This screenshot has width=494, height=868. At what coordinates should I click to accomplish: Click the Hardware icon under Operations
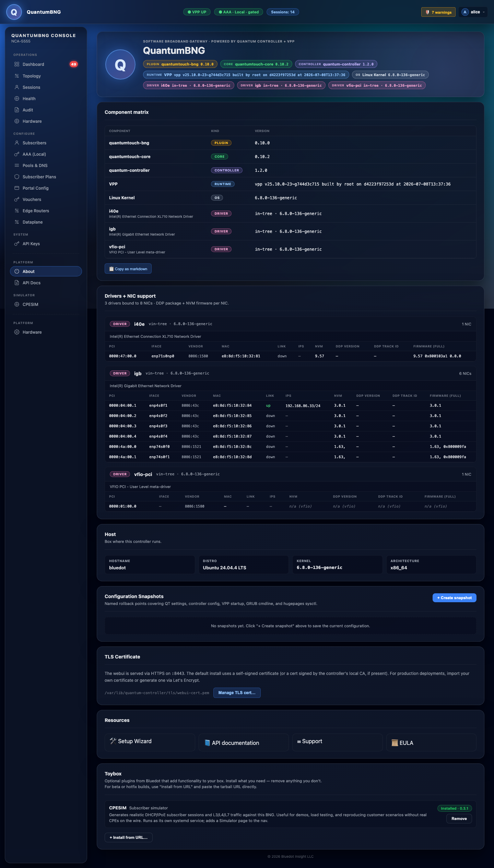point(17,121)
